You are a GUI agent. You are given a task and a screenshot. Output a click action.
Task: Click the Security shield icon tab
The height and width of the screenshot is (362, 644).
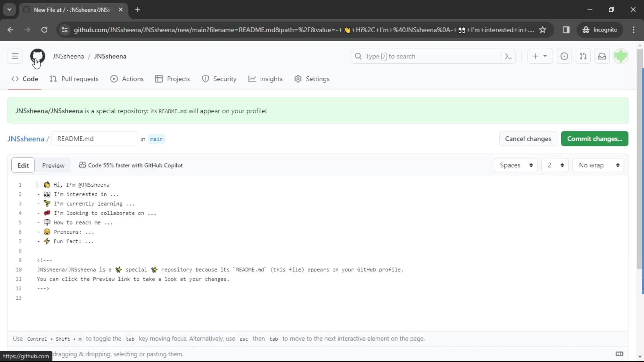219,79
